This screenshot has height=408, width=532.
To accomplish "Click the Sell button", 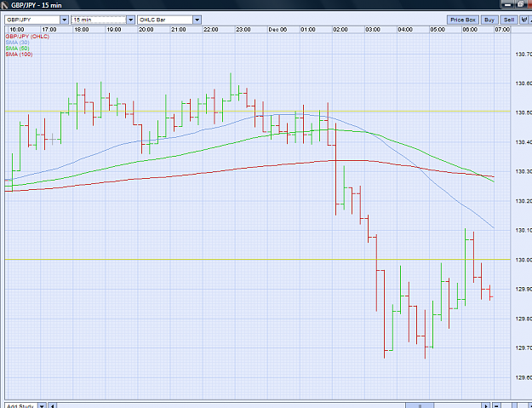I will (509, 20).
